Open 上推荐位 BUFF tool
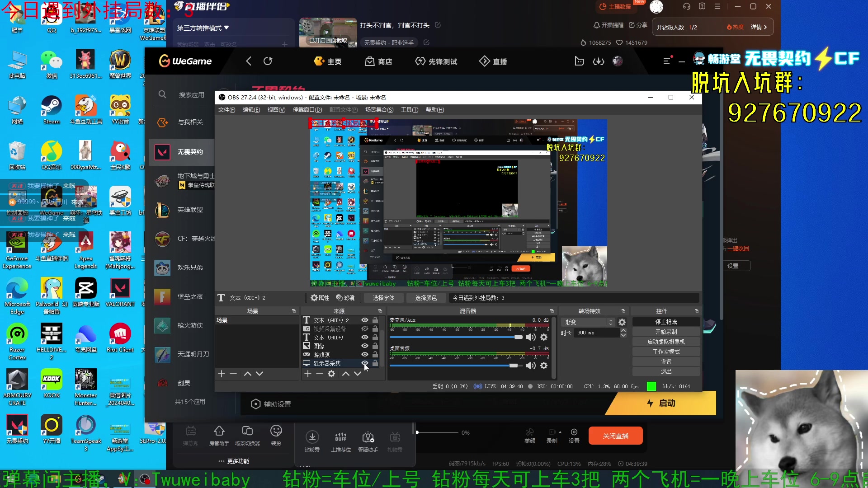The width and height of the screenshot is (868, 488). click(341, 441)
